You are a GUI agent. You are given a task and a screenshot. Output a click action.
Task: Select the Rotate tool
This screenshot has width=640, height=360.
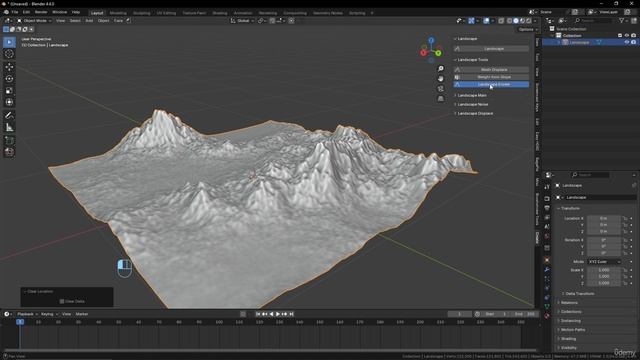[9, 79]
